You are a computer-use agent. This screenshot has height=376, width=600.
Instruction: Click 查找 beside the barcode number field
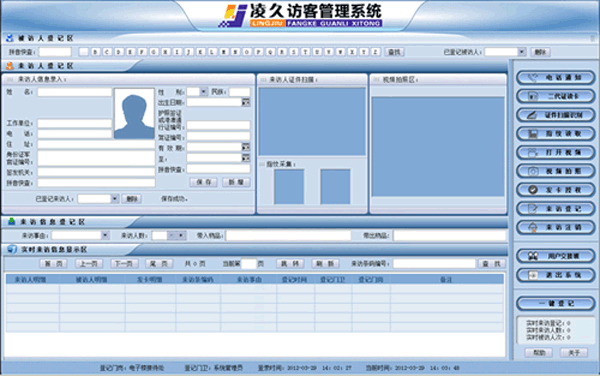(492, 264)
